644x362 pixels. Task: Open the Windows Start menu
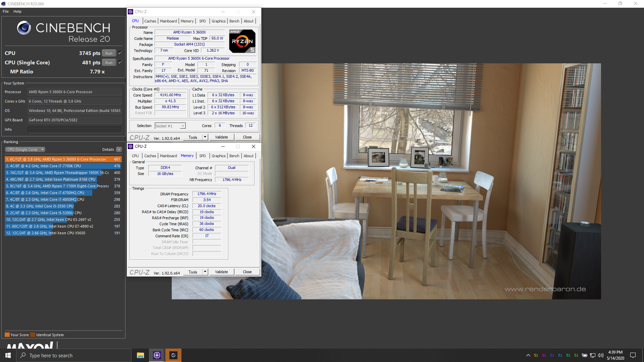8,355
